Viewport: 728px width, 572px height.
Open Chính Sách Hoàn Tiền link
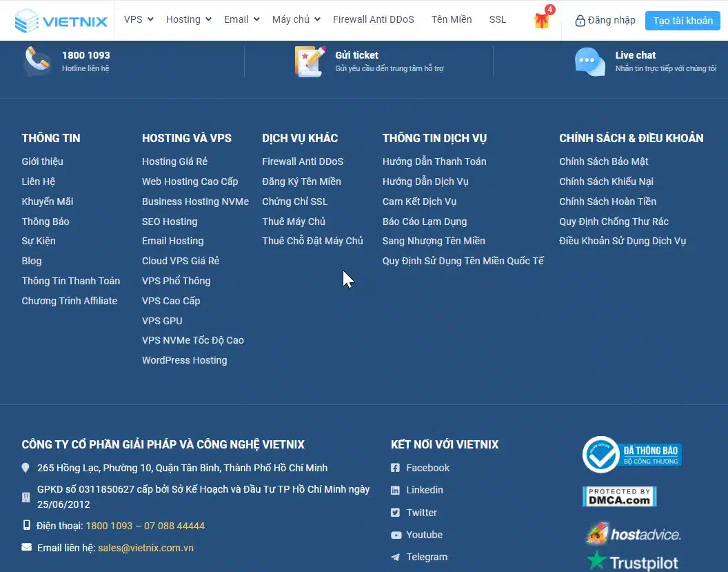pyautogui.click(x=608, y=201)
